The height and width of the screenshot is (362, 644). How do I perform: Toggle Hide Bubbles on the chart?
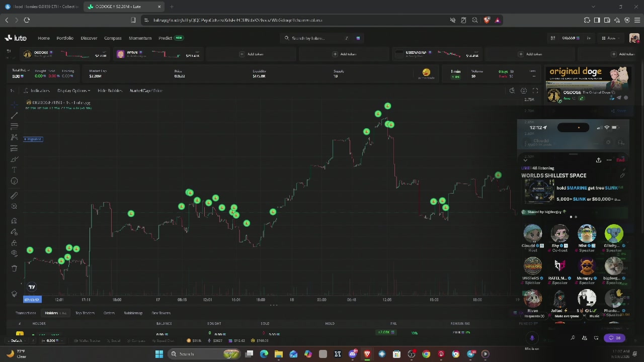(110, 90)
